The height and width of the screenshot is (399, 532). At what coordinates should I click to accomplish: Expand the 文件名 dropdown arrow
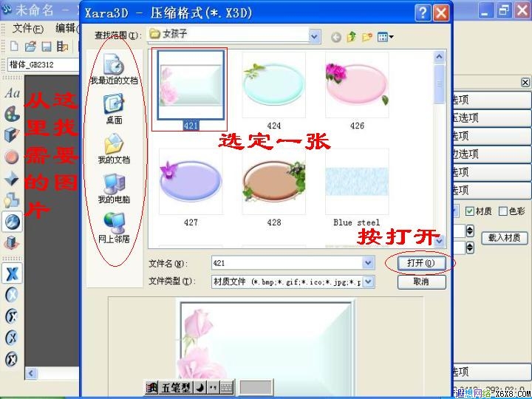tap(368, 262)
